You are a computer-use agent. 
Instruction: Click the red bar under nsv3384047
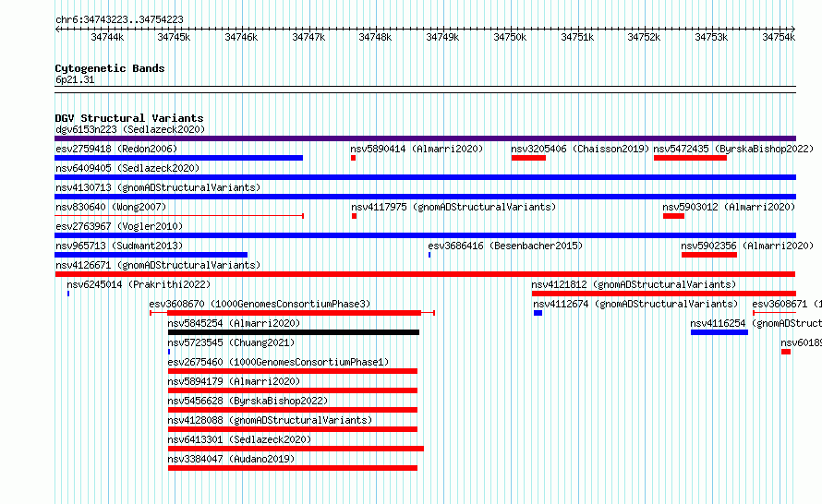pyautogui.click(x=293, y=468)
